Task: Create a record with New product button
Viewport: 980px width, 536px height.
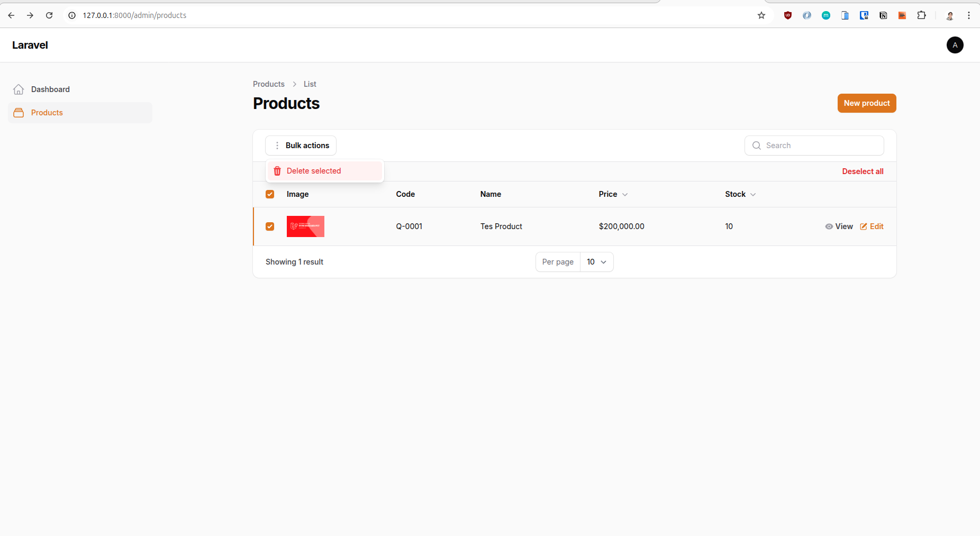Action: [x=867, y=103]
